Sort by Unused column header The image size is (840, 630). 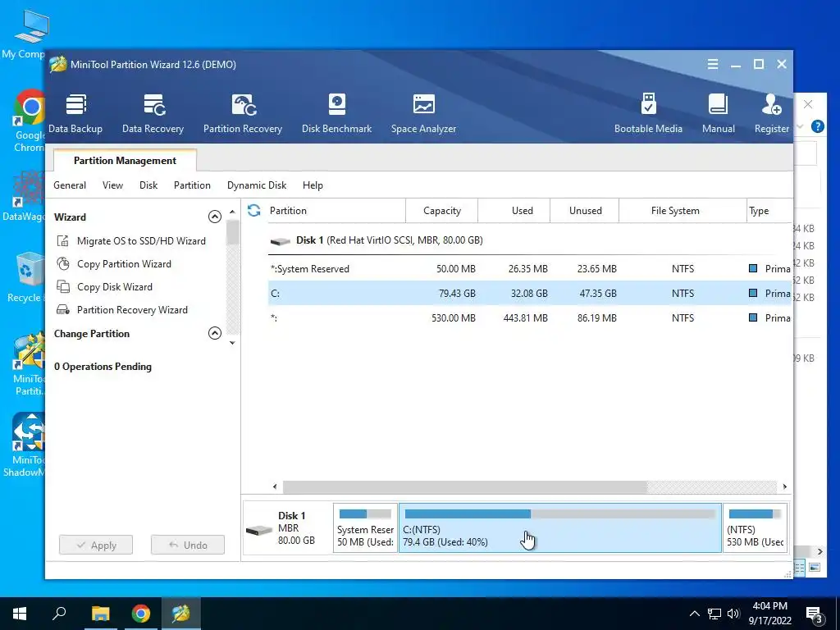[584, 211]
